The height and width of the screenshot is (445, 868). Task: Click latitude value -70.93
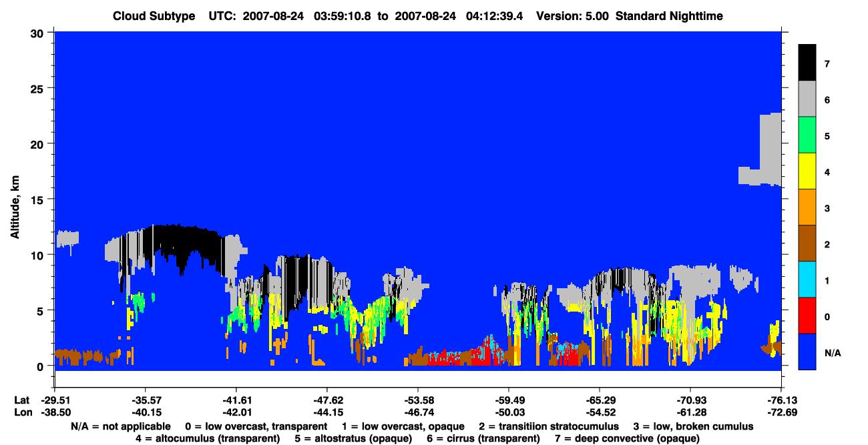[690, 400]
